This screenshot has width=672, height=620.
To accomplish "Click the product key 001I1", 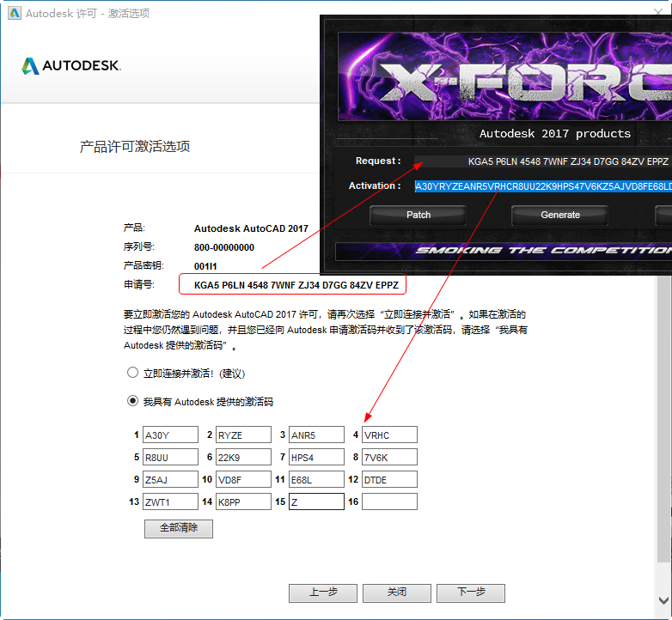I will click(205, 266).
